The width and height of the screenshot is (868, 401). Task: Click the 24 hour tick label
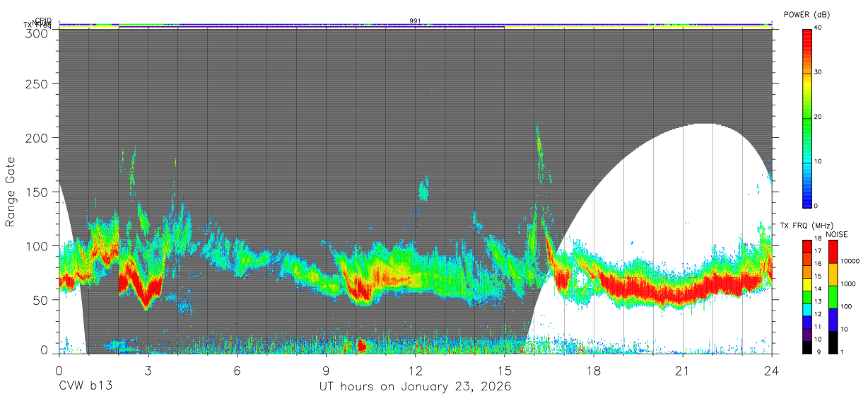click(771, 370)
